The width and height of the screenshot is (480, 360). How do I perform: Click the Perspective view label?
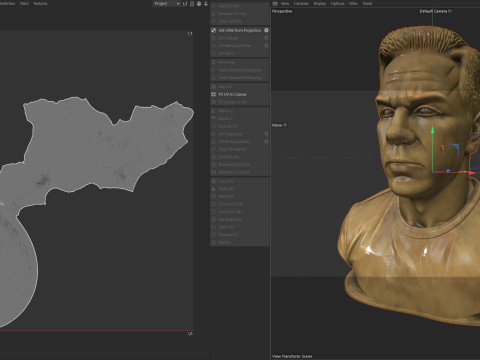coord(282,11)
